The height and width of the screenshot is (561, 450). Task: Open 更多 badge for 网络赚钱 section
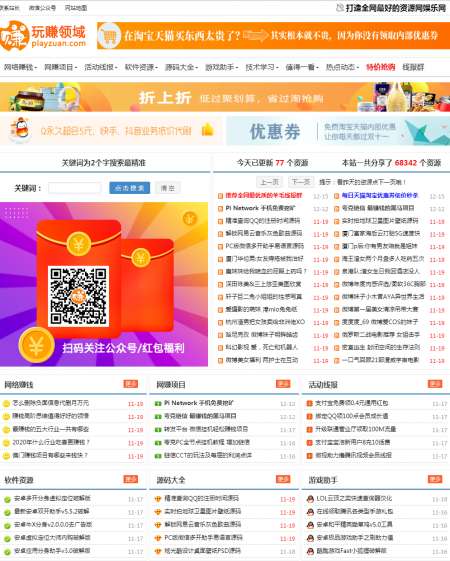coord(131,384)
